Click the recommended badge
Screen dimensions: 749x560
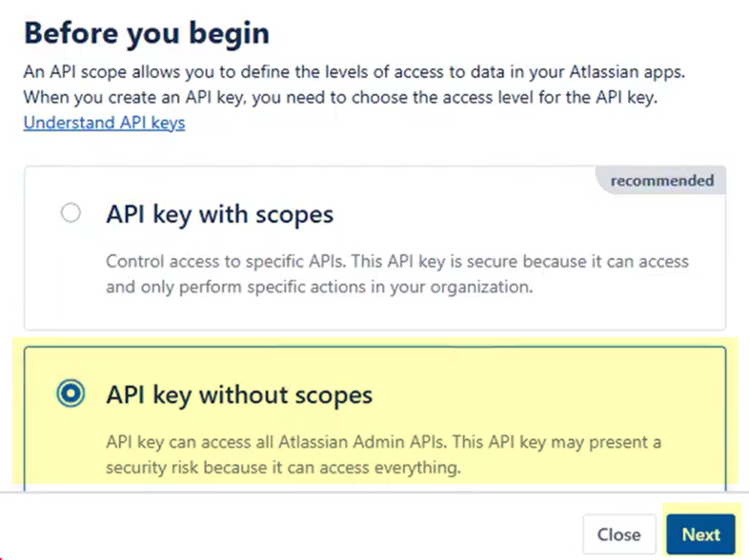[x=662, y=181]
